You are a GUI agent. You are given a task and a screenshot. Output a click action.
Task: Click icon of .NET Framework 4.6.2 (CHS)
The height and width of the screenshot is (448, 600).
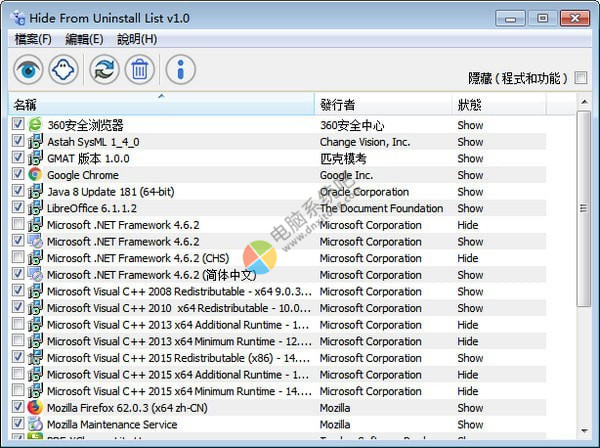pos(35,258)
